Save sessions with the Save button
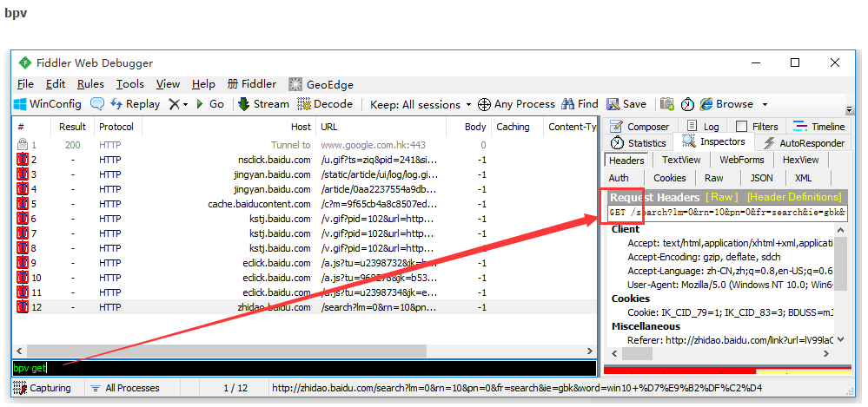This screenshot has width=868, height=407. pyautogui.click(x=626, y=104)
